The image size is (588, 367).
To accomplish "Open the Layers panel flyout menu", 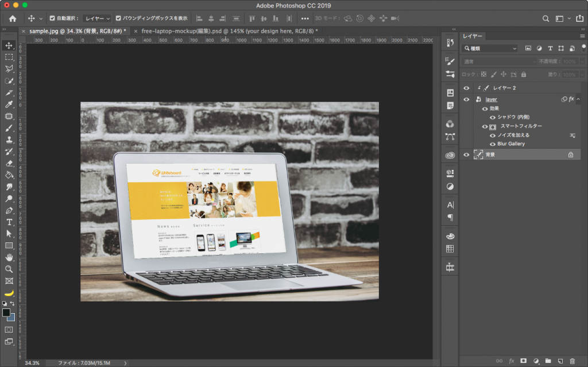I will 581,36.
